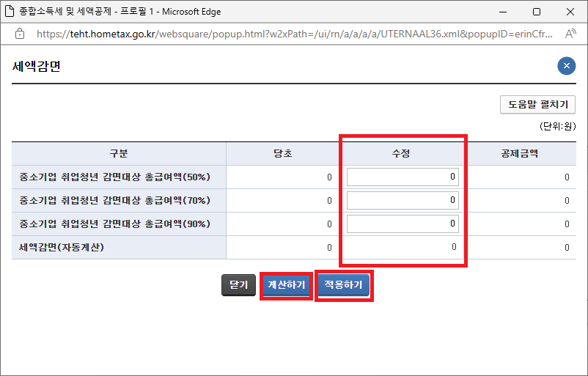The height and width of the screenshot is (376, 588).
Task: Click row label 중소기업 취업청년 감면대상 총급여액(90%)
Action: (115, 224)
